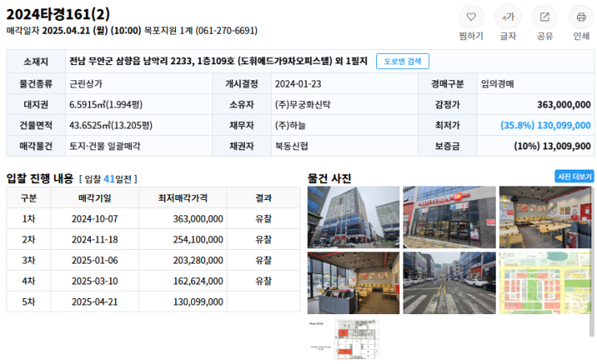Open the interior counter photo thumbnail

point(354,283)
